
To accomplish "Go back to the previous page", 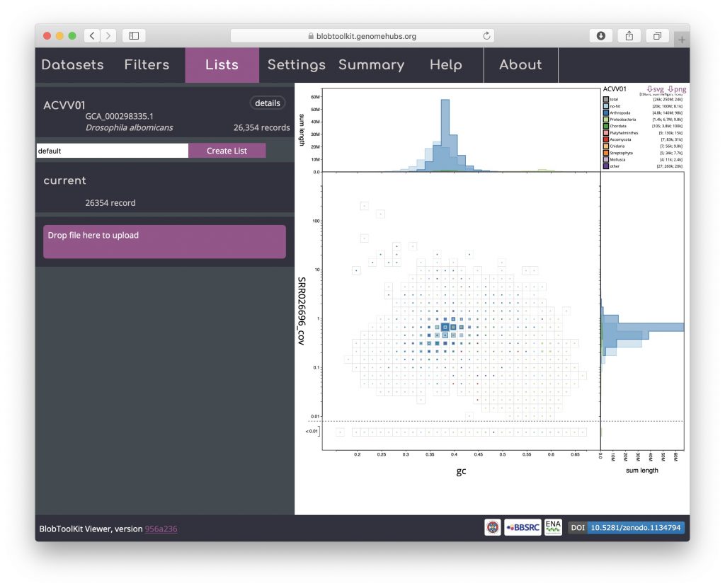I will point(92,35).
